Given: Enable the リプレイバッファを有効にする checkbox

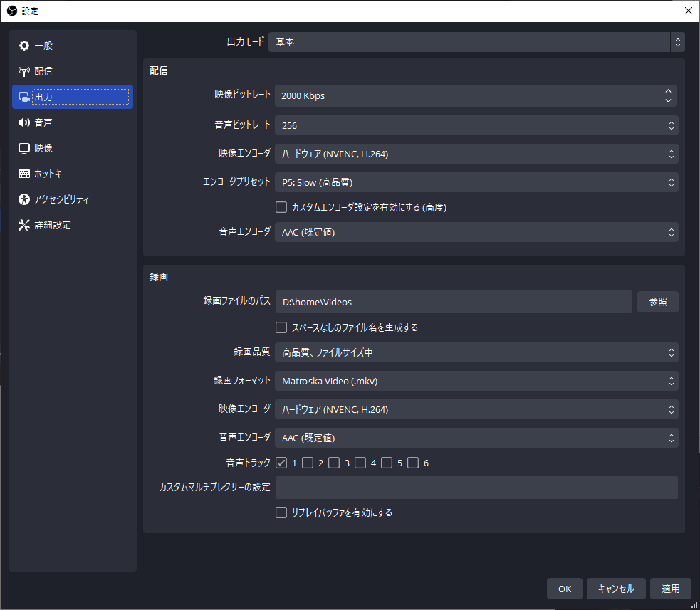Looking at the screenshot, I should [281, 512].
